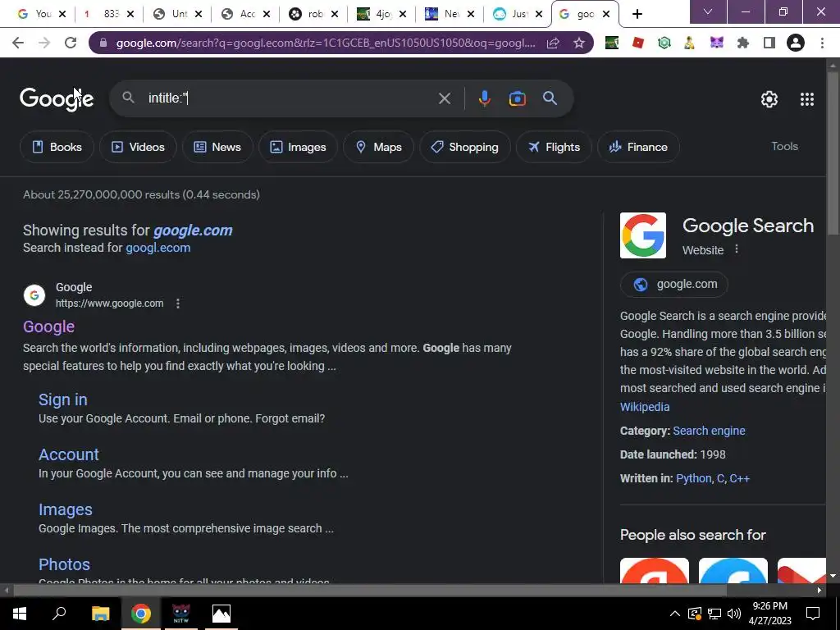
Task: Search instead for googl.ecom
Action: pos(158,248)
